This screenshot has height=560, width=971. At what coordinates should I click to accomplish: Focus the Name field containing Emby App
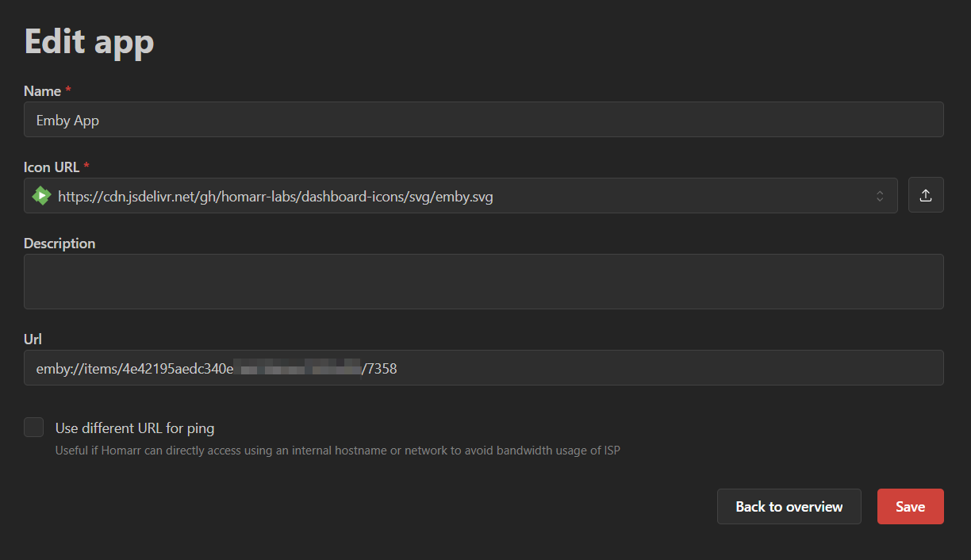(484, 120)
